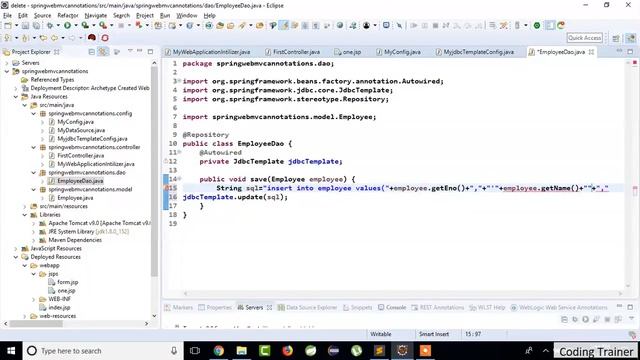Screen dimensions: 640x360
Task: Click the dark red round toolbar icon
Action: pyautogui.click(x=92, y=38)
